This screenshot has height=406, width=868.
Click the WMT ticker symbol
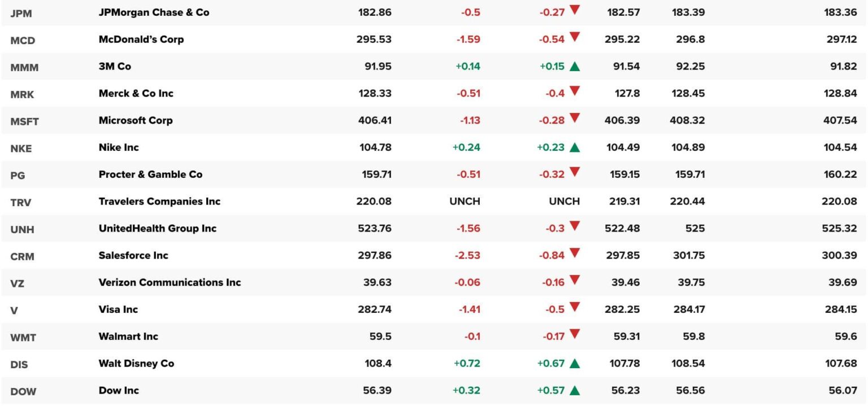(23, 338)
